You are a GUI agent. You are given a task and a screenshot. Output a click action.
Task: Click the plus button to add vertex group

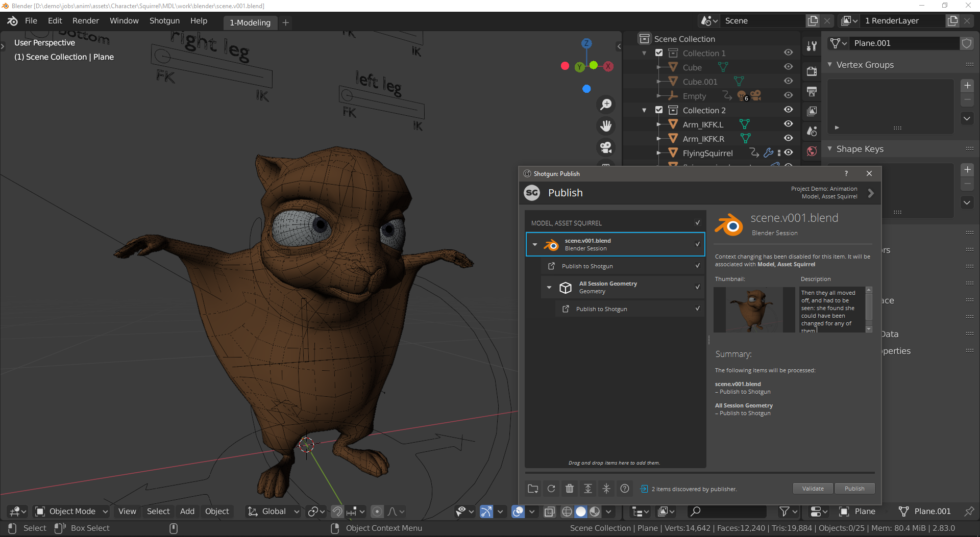tap(967, 86)
